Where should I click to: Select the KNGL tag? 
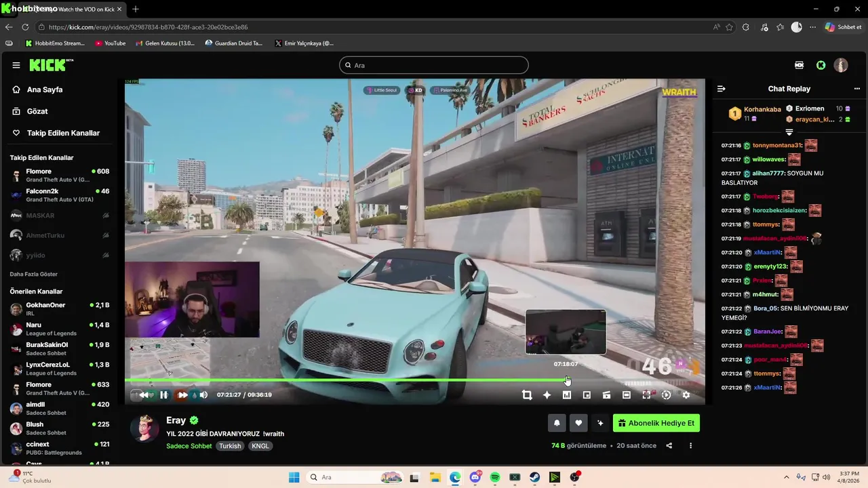pyautogui.click(x=260, y=446)
